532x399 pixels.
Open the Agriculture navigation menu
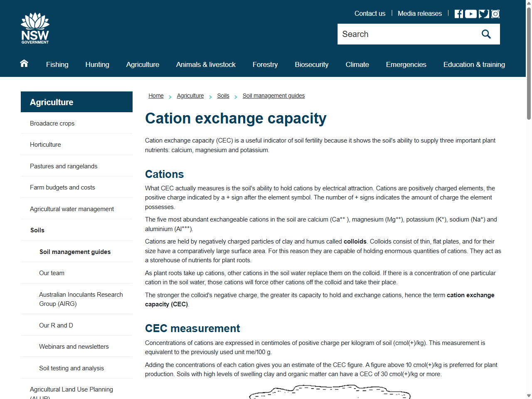pyautogui.click(x=143, y=64)
